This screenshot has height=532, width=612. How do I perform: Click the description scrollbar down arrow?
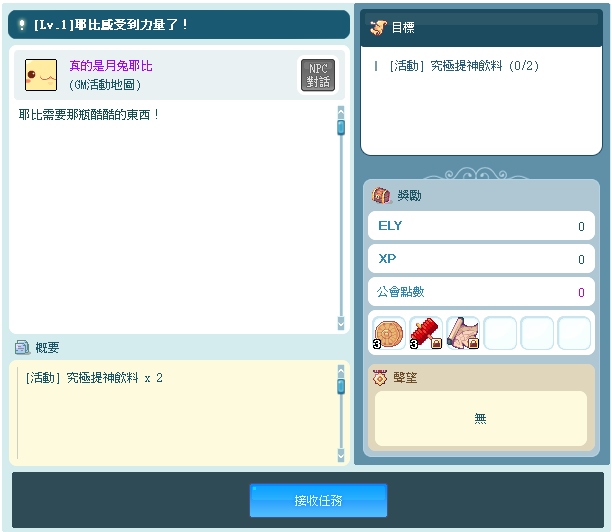[340, 325]
